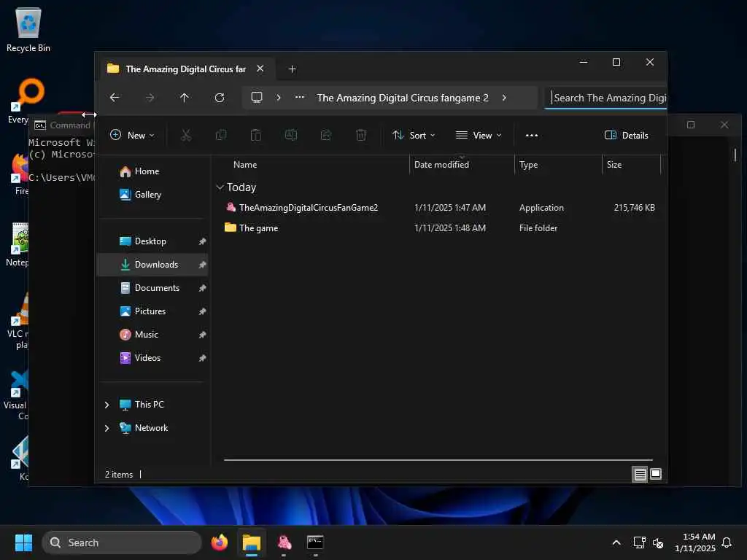Open Firefox from the taskbar

[x=220, y=542]
